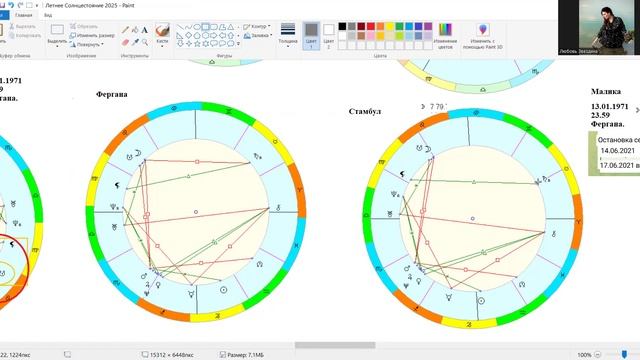
Task: Pick the green color swatch
Action: click(x=399, y=27)
